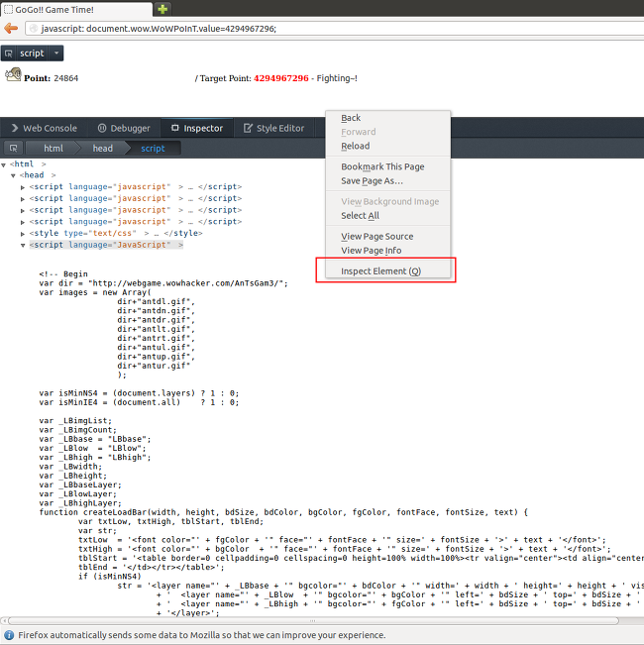Open the script infobar dropdown arrow

click(x=56, y=54)
